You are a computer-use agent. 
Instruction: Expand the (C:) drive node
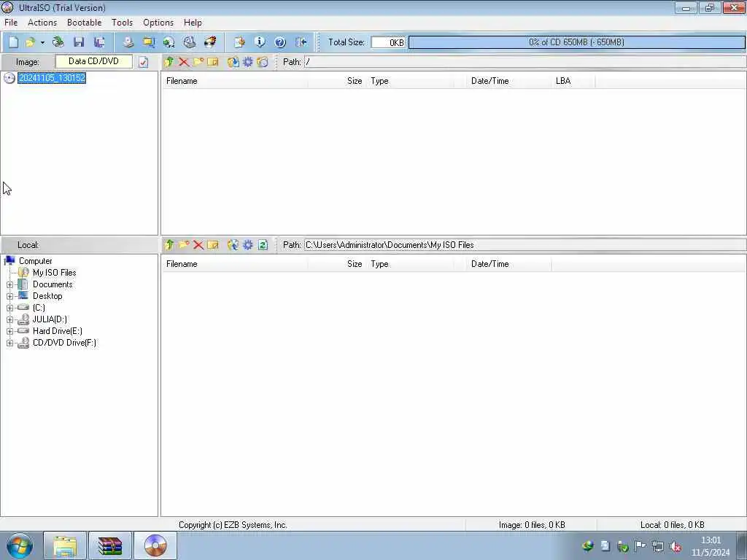9,308
